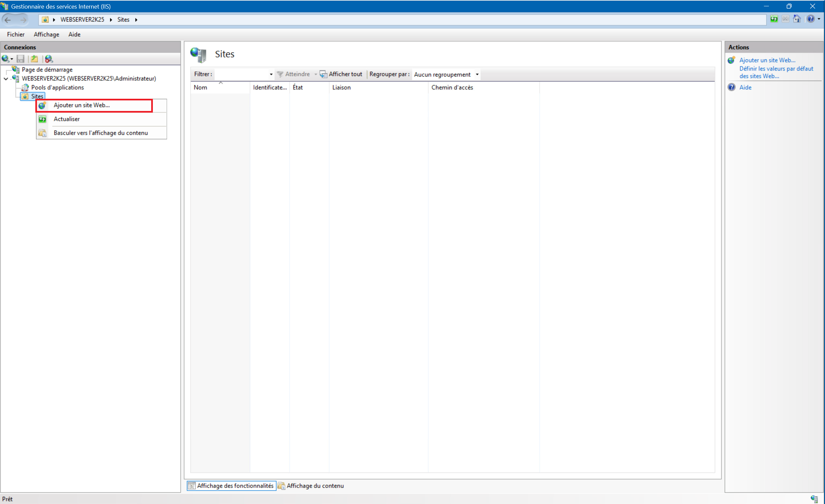Switch to Affichage du contenu tab
Viewport: 825px width, 504px height.
point(311,486)
